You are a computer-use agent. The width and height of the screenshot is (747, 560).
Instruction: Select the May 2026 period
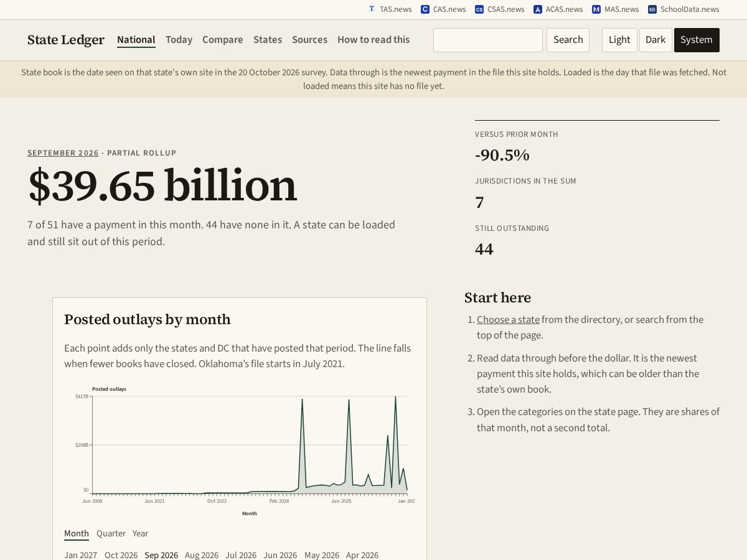(x=322, y=555)
